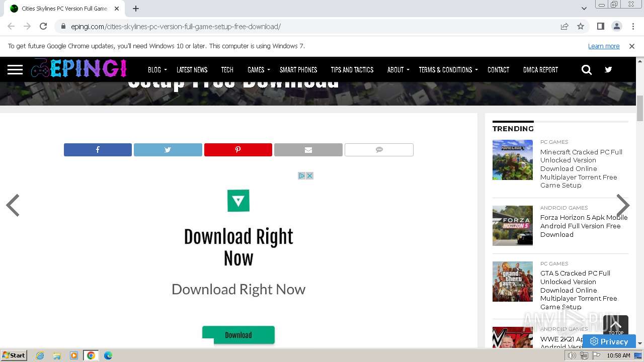Go back in browser history

click(11, 26)
